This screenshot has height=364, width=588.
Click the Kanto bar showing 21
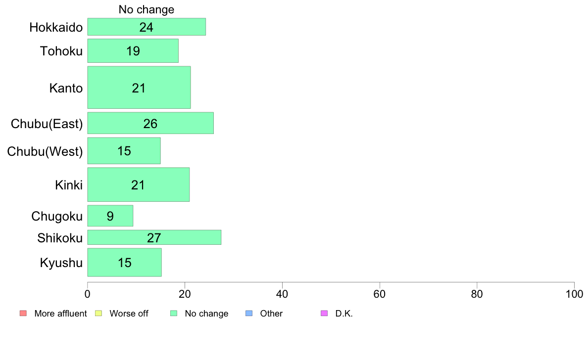[x=139, y=88]
